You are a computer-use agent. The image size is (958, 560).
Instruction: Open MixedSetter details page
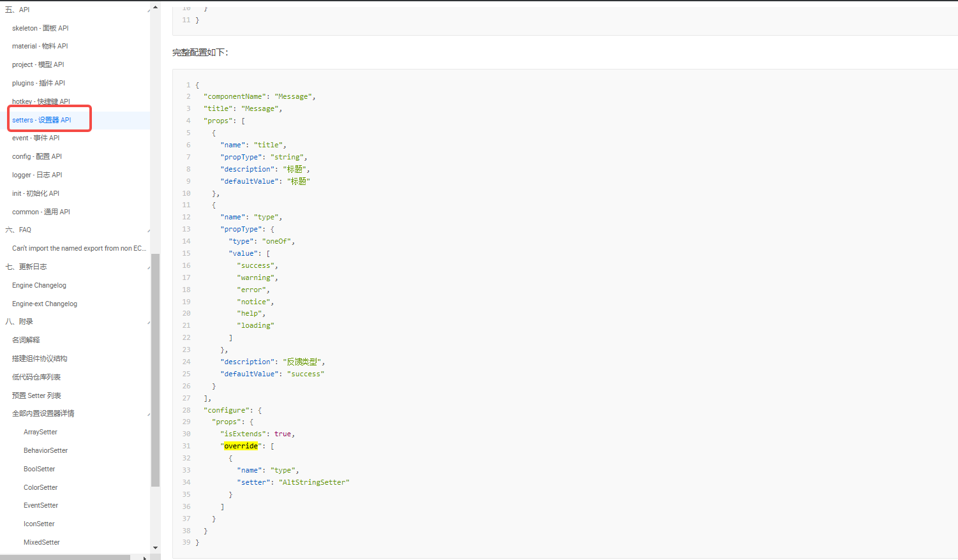[41, 542]
